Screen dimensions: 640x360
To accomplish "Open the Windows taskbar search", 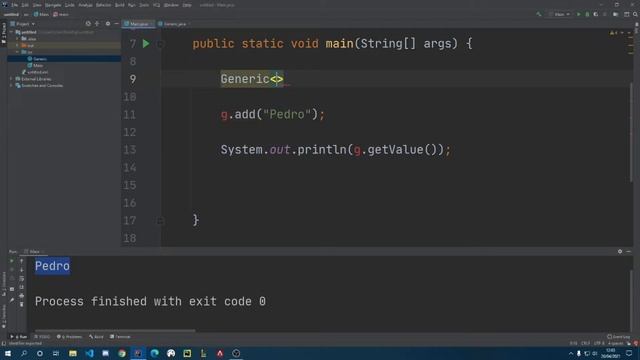I will [x=24, y=353].
